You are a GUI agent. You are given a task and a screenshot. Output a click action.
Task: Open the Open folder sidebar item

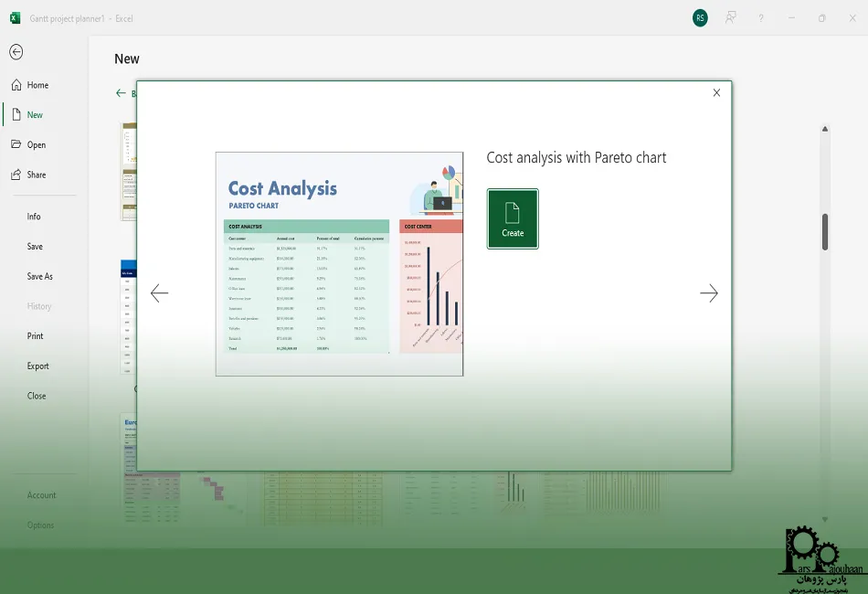click(x=36, y=145)
